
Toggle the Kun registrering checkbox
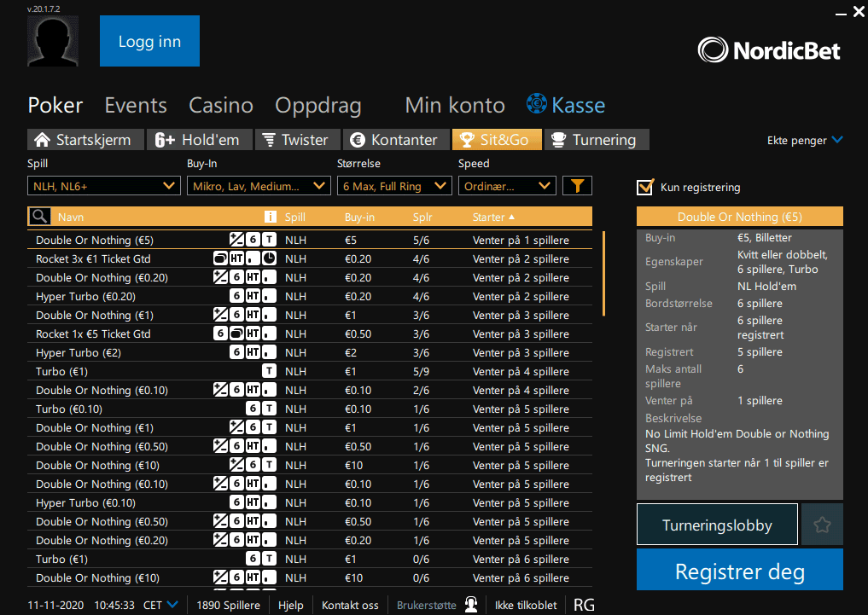645,187
